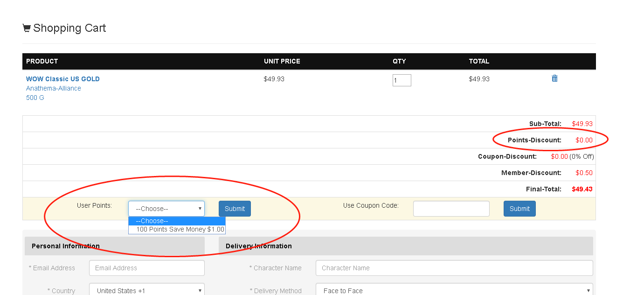Click the Final-Total amount $49.43

(x=582, y=189)
